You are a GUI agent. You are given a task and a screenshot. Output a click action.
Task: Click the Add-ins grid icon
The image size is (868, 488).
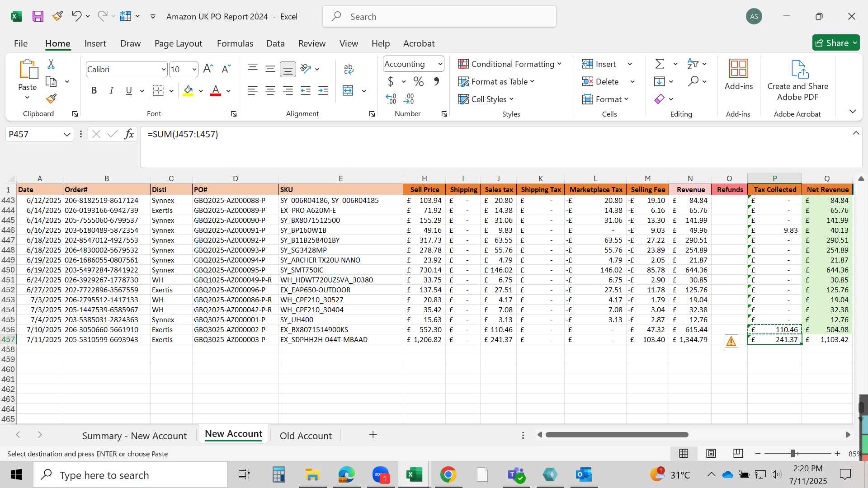739,68
